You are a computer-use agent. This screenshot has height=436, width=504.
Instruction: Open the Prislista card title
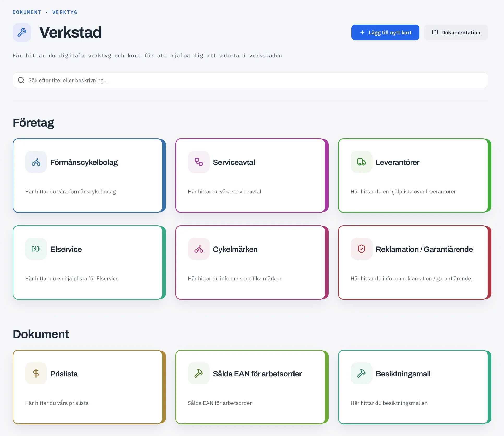[64, 374]
